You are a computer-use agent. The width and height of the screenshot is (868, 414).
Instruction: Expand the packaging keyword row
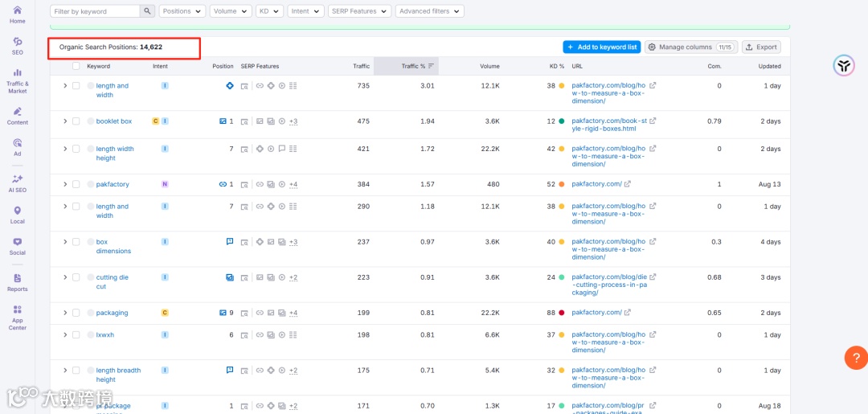tap(65, 313)
